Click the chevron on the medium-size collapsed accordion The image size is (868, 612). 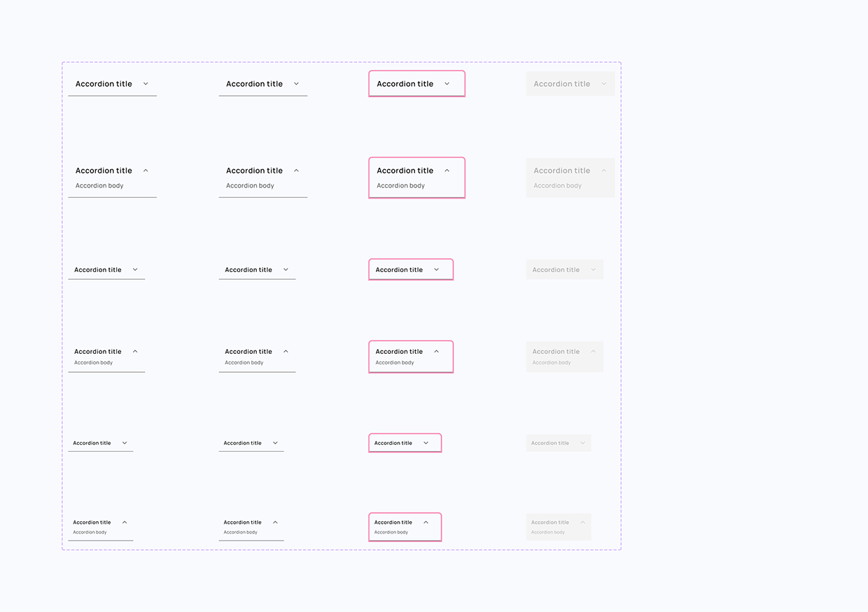coord(135,269)
